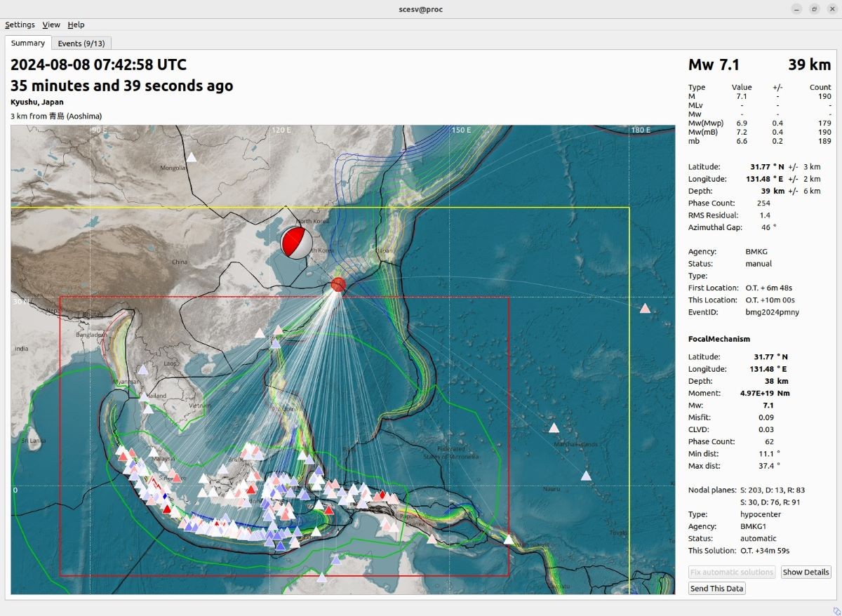
Task: Click the Send This Data button
Action: pos(716,589)
